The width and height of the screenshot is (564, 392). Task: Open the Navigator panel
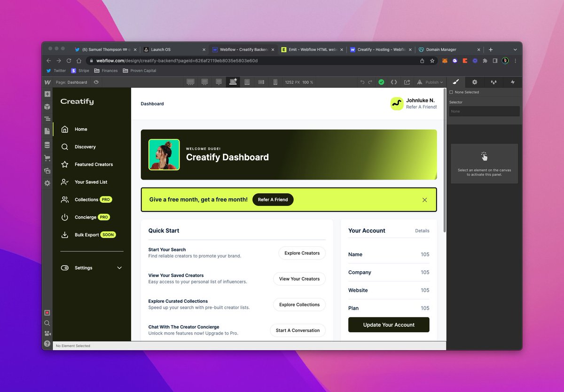[x=47, y=119]
